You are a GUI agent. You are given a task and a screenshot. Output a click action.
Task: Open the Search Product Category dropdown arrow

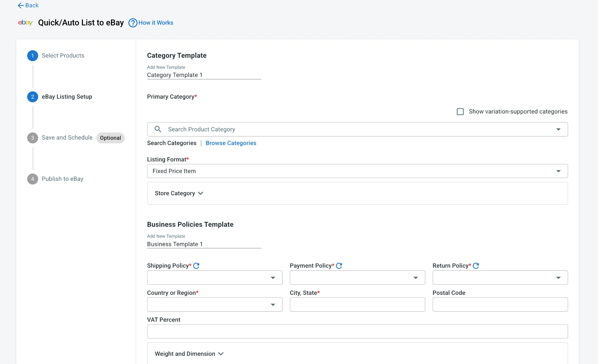(x=558, y=129)
